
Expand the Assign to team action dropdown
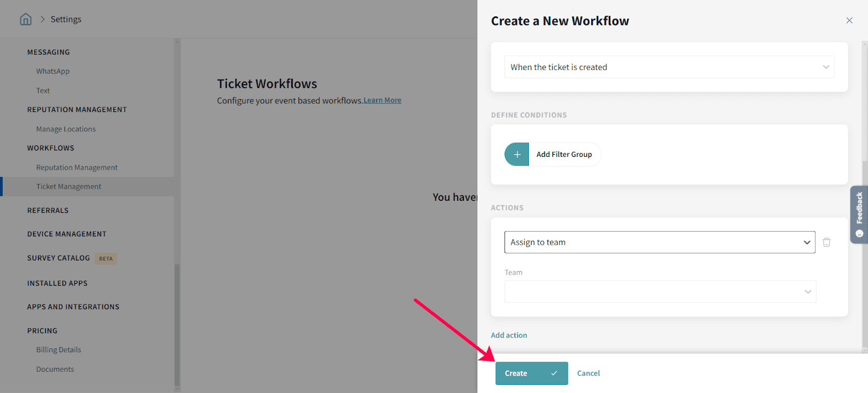pyautogui.click(x=659, y=243)
